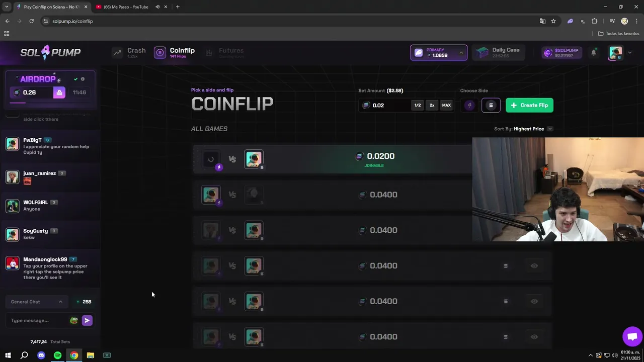Choose the striped white coin side
Viewport: 644px width, 362px height.
(491, 105)
